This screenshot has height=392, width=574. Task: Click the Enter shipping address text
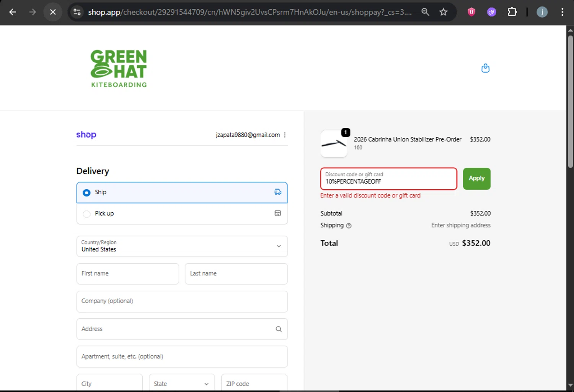pos(461,225)
